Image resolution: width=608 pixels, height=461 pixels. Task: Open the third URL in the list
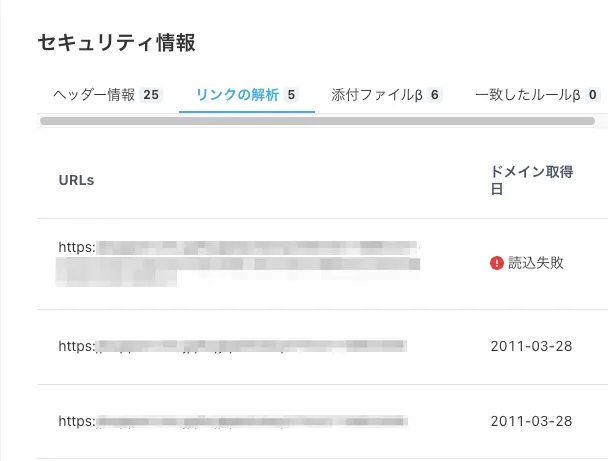[x=232, y=421]
